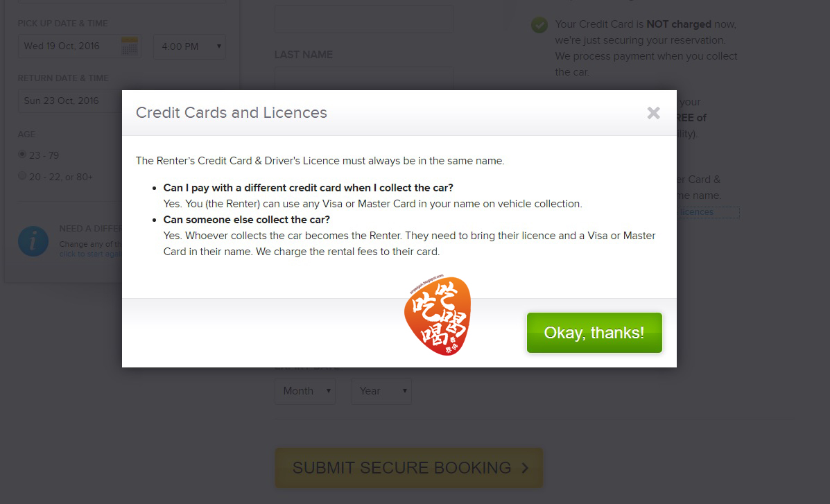Select the "20 - 22, or 80+" age option
The height and width of the screenshot is (504, 830).
22,176
